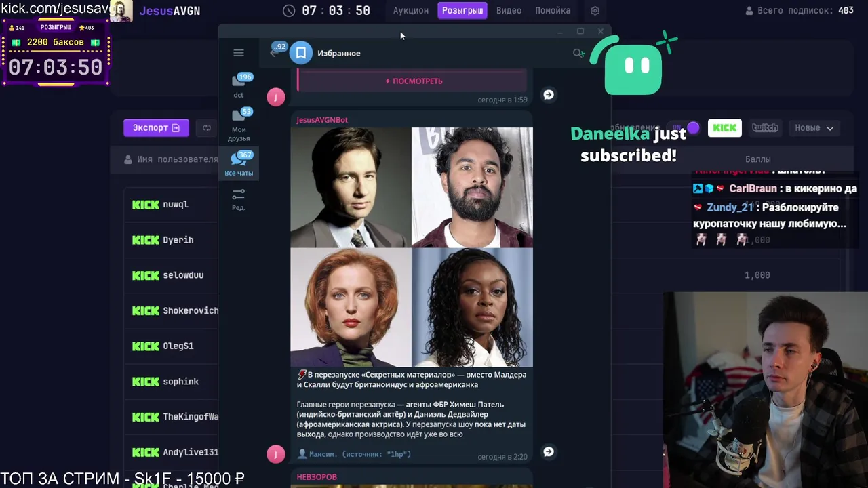Image resolution: width=868 pixels, height=488 pixels.
Task: Open JesusAVGNBot sender name link
Action: click(x=322, y=120)
